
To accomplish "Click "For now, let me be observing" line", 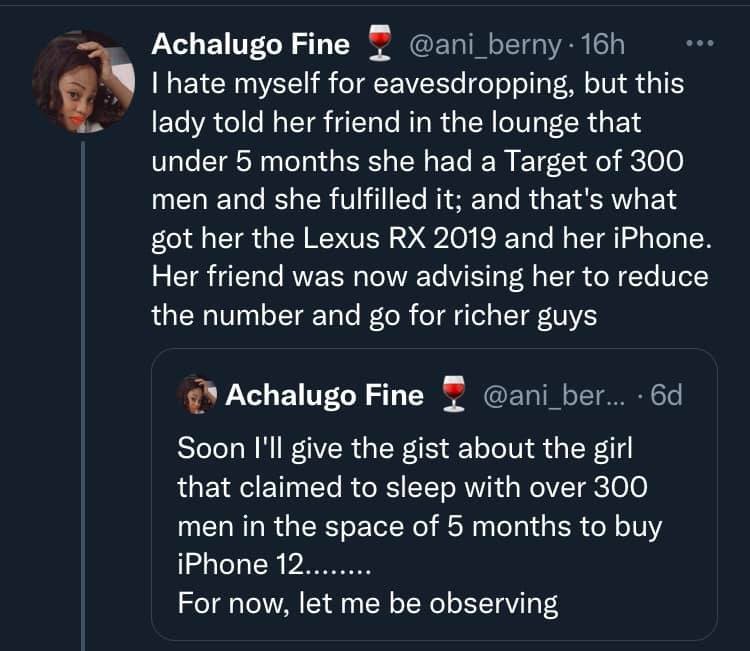I will click(x=368, y=605).
